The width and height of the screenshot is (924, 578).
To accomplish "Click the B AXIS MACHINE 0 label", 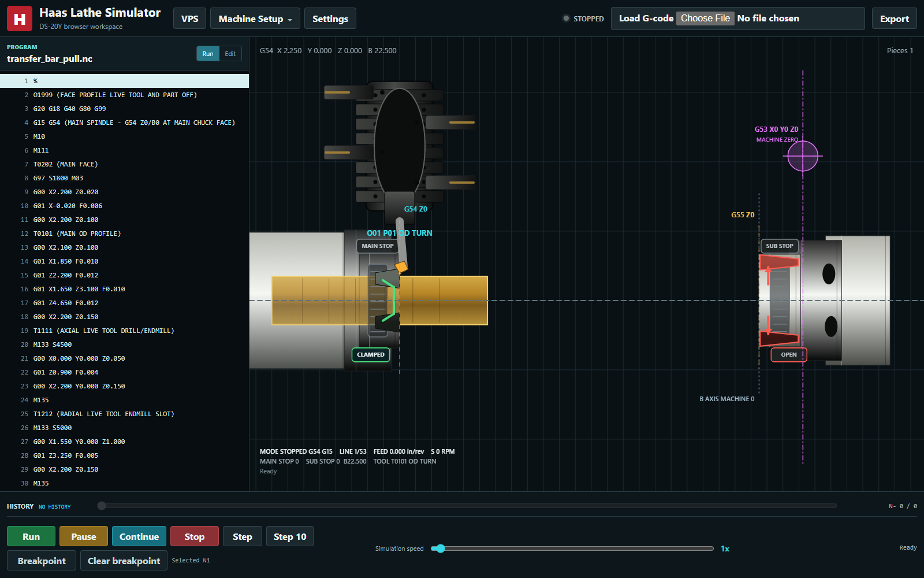I will [x=726, y=399].
